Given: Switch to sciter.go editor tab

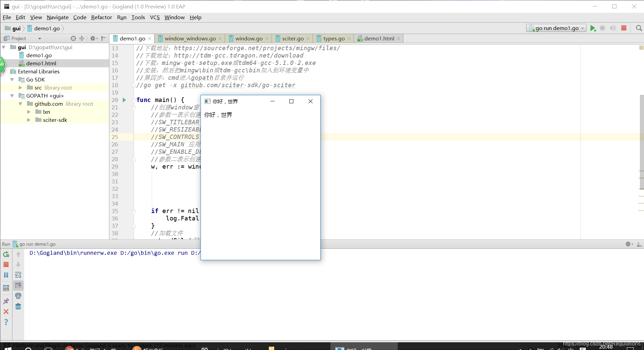Looking at the screenshot, I should pyautogui.click(x=293, y=38).
